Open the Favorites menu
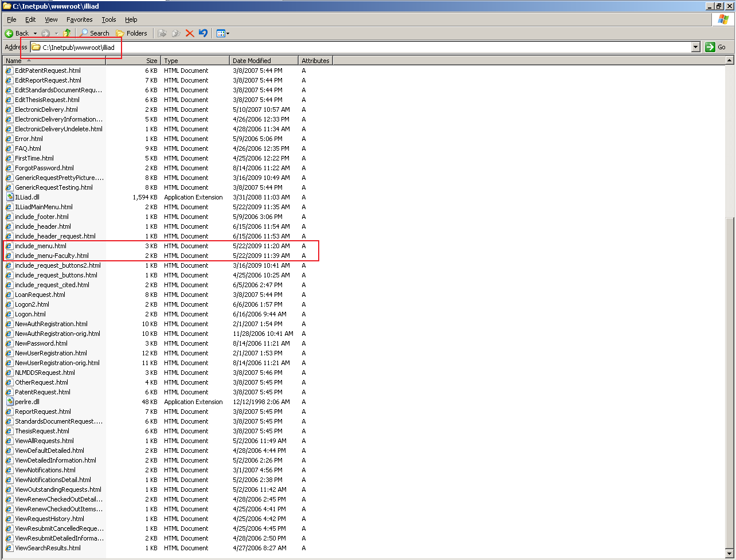 79,19
